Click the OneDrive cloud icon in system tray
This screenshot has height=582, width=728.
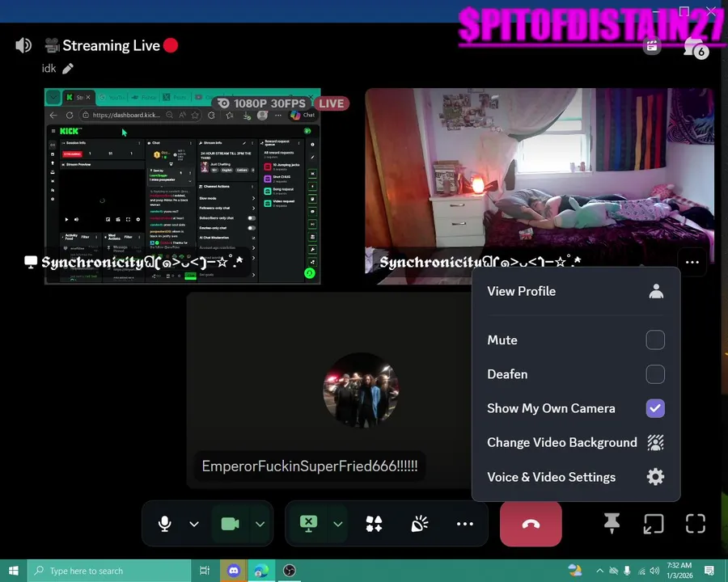[x=613, y=571]
